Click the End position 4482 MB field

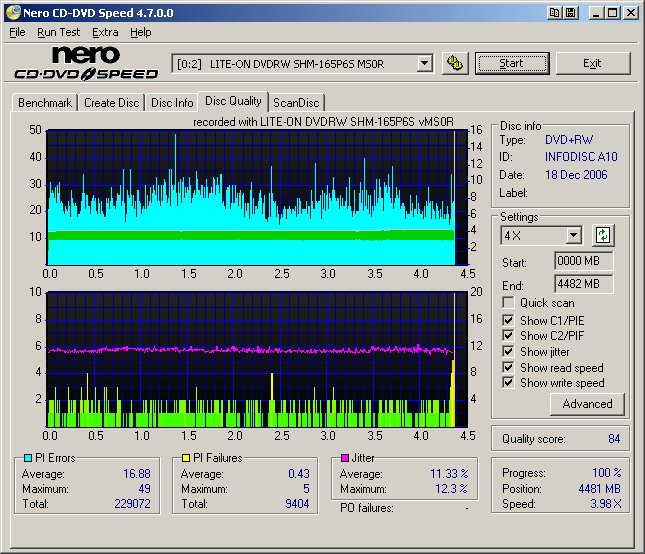584,284
